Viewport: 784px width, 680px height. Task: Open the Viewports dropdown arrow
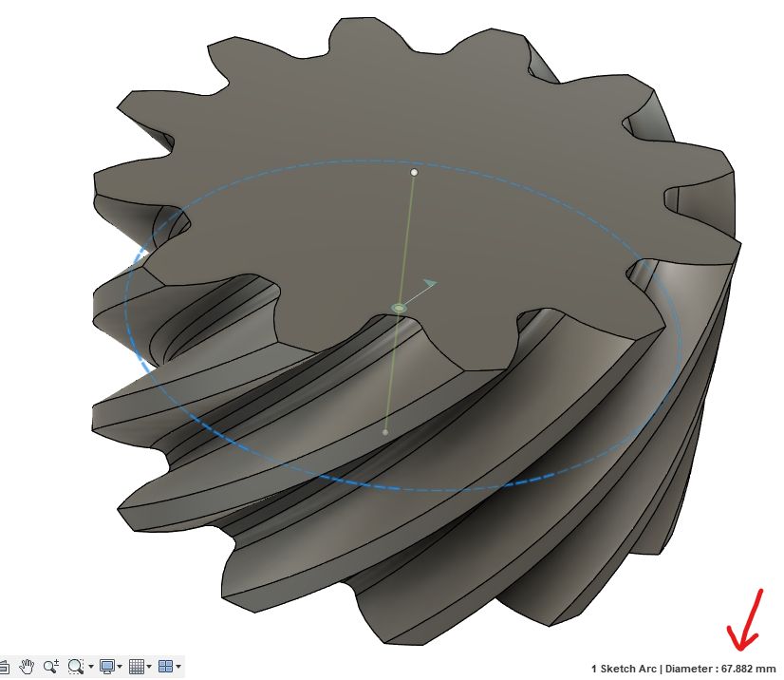(178, 667)
